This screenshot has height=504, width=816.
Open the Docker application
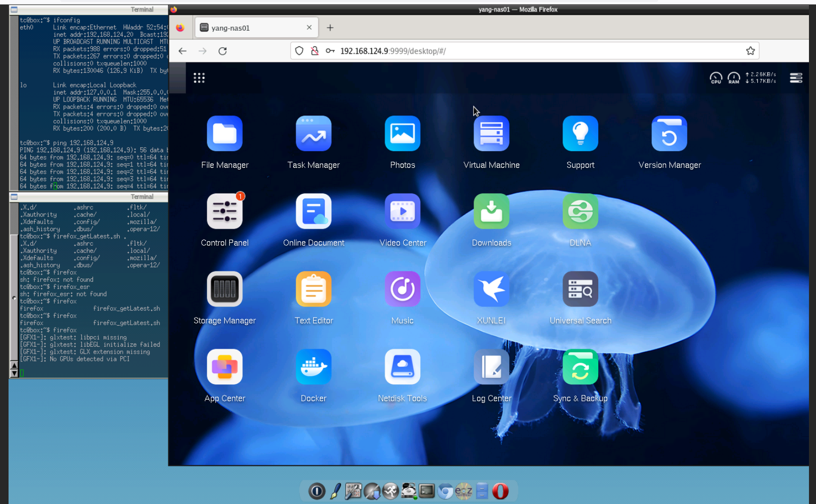point(313,367)
